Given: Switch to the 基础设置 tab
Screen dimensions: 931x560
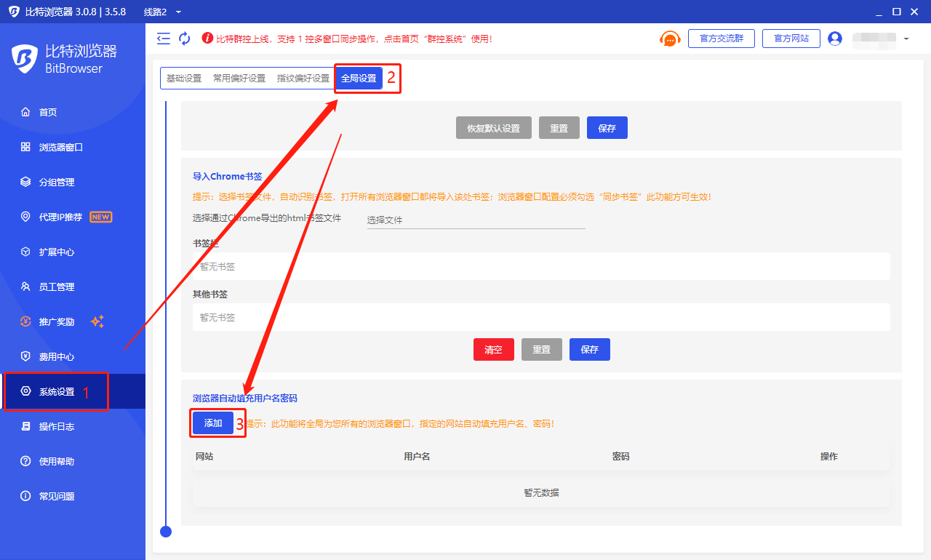Looking at the screenshot, I should 184,79.
